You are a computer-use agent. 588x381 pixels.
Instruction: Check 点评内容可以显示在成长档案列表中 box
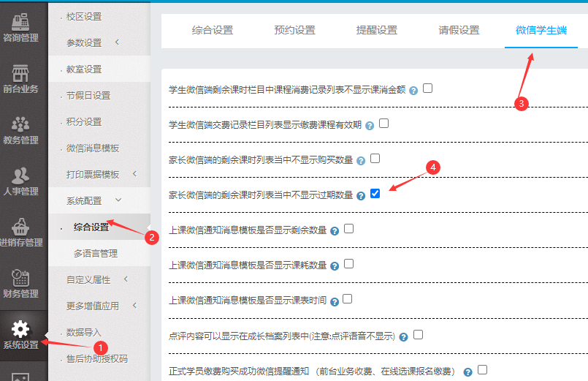pyautogui.click(x=418, y=334)
